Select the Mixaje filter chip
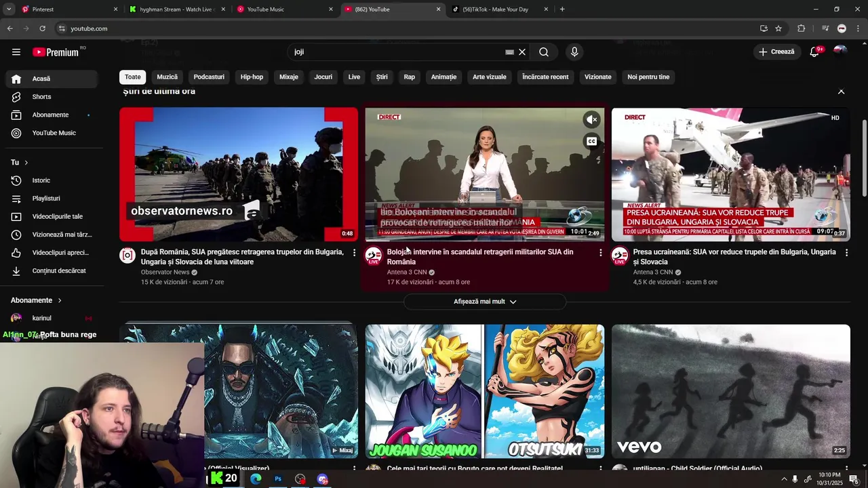Screen dimensions: 868x488 tap(289, 77)
